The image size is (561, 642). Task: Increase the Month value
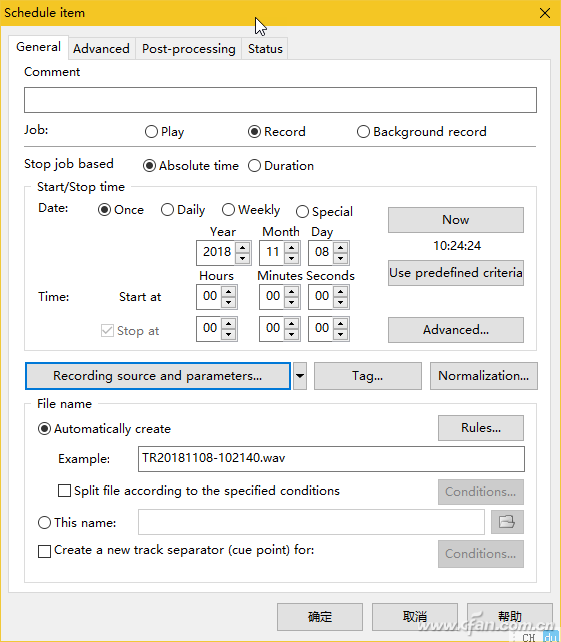(x=291, y=247)
